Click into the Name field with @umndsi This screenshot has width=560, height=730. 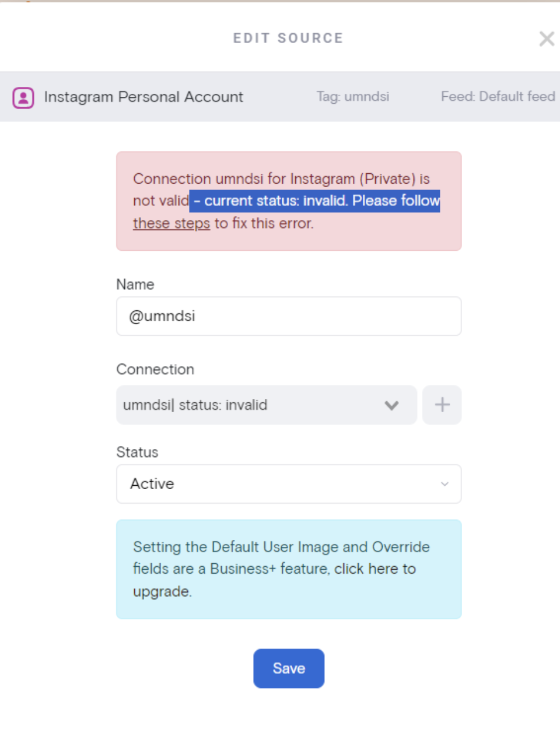coord(288,317)
